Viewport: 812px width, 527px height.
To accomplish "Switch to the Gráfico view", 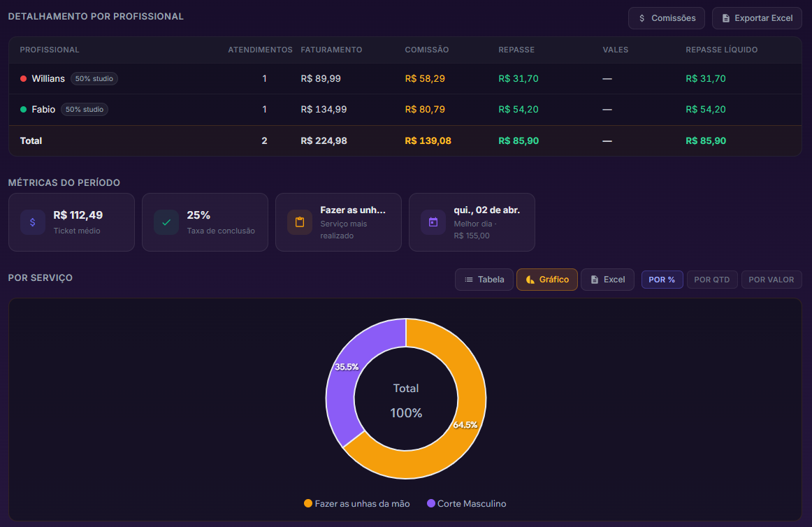I will click(547, 280).
